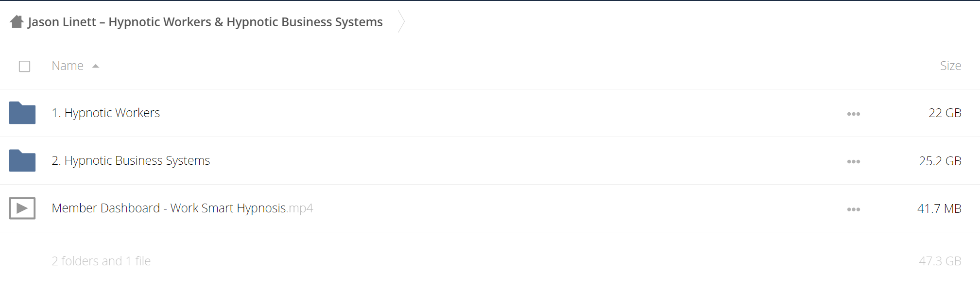
Task: Click the breadcrumb chevron arrow
Action: [401, 21]
